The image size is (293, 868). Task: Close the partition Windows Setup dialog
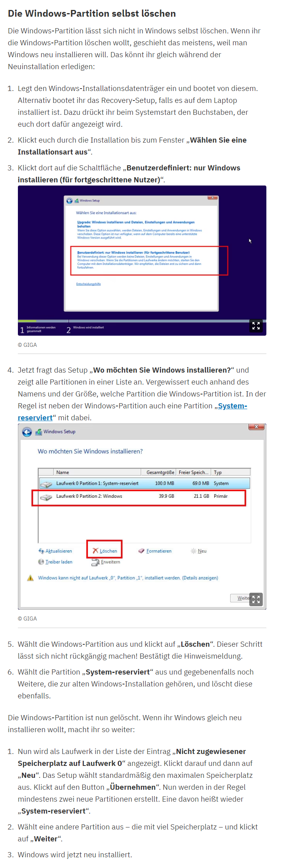coord(256,427)
